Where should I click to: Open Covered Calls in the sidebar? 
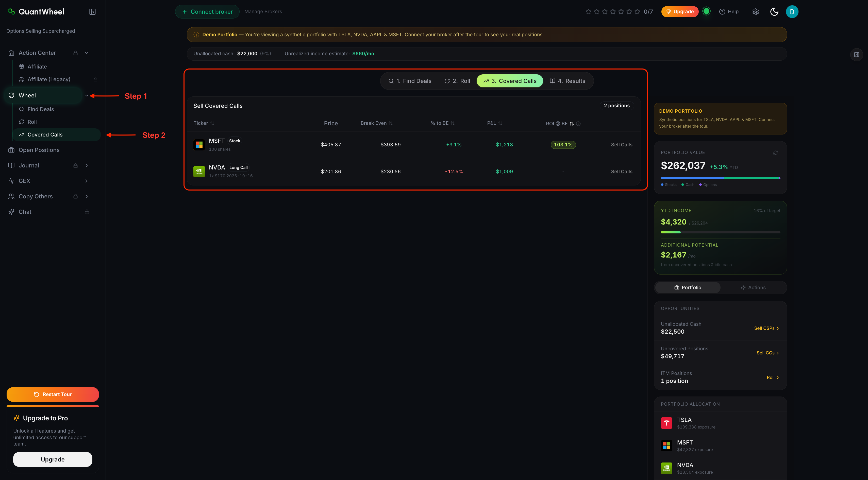[57, 135]
